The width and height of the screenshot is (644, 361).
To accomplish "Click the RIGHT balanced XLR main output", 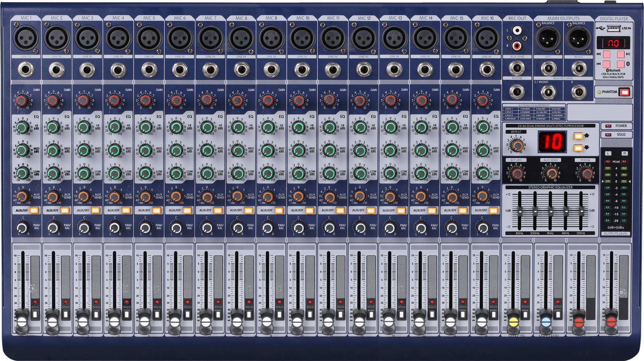I will pos(579,39).
